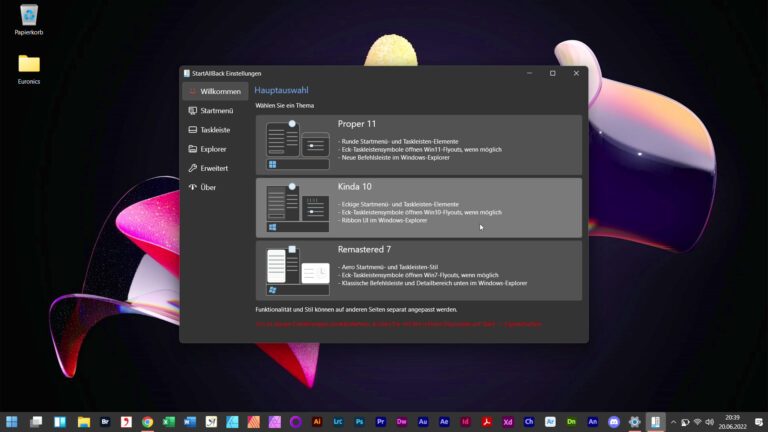Open the Widgets panel icon in taskbar
Screen dimensions: 768x432
click(x=60, y=422)
